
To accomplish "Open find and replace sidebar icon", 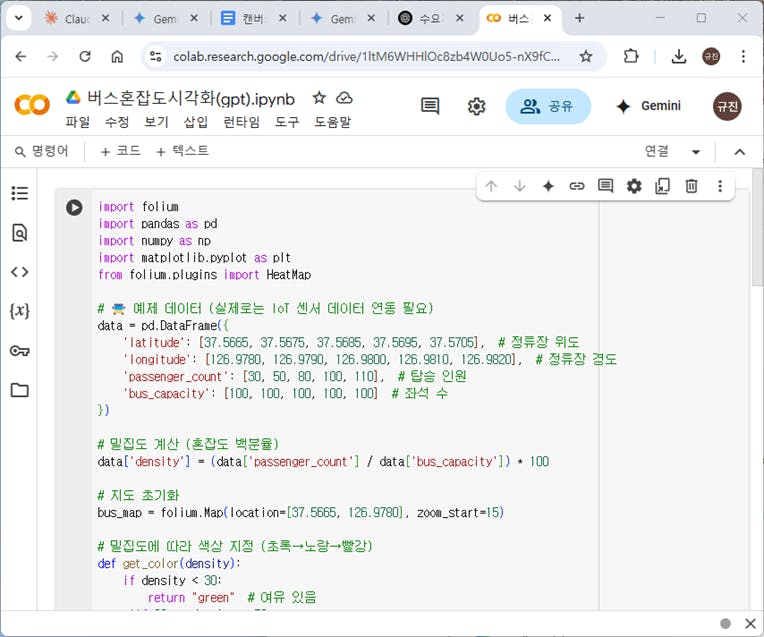I will pyautogui.click(x=20, y=233).
